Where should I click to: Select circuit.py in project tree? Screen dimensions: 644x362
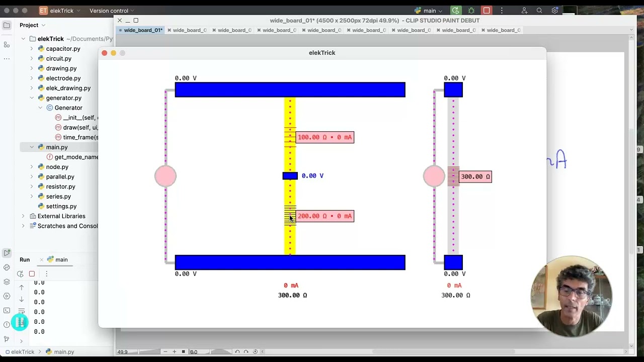[x=58, y=58]
